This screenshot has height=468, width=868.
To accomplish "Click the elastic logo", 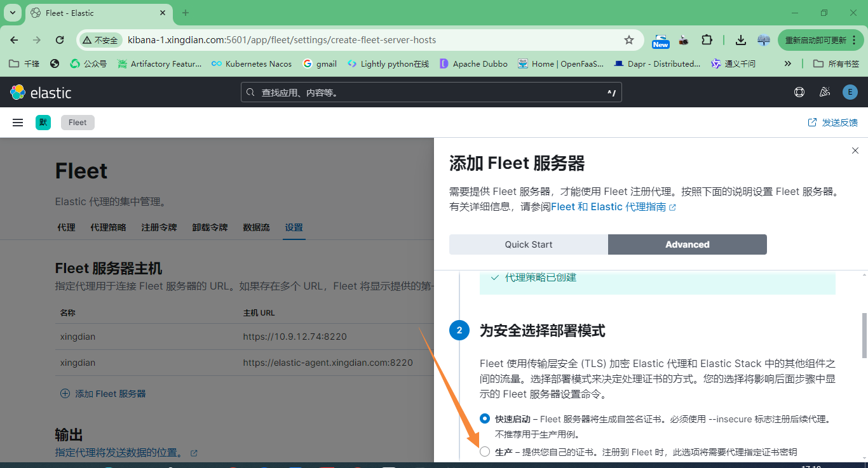I will [x=41, y=93].
